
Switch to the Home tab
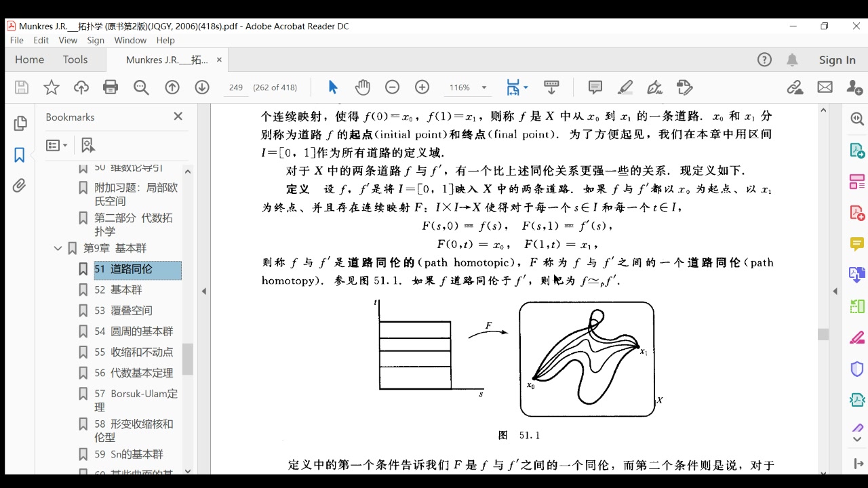tap(30, 60)
